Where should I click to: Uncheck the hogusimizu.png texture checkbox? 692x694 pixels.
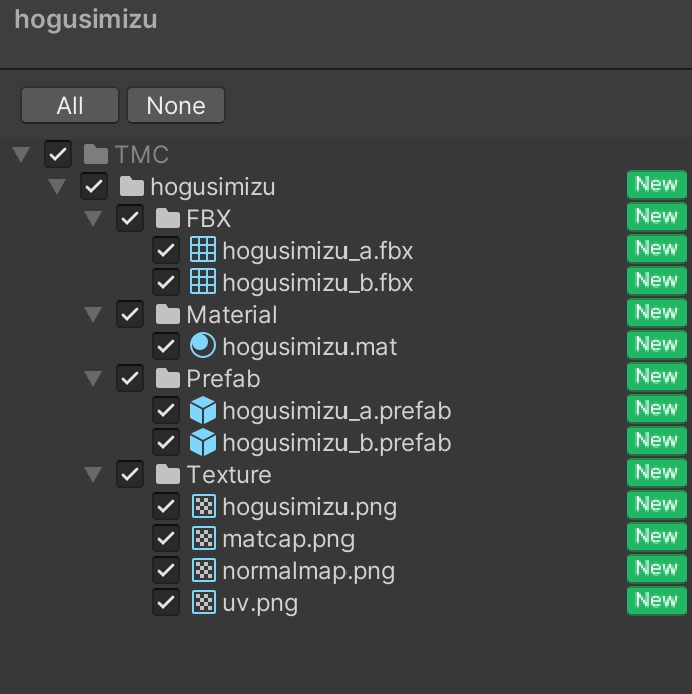pyautogui.click(x=166, y=506)
